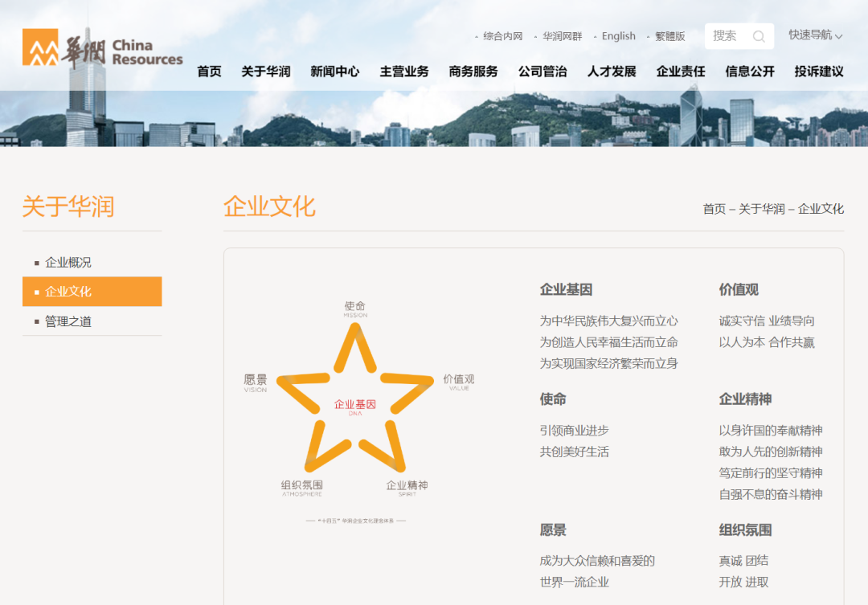Image resolution: width=868 pixels, height=605 pixels.
Task: Click 关于华润 in the breadcrumb trail
Action: point(762,209)
